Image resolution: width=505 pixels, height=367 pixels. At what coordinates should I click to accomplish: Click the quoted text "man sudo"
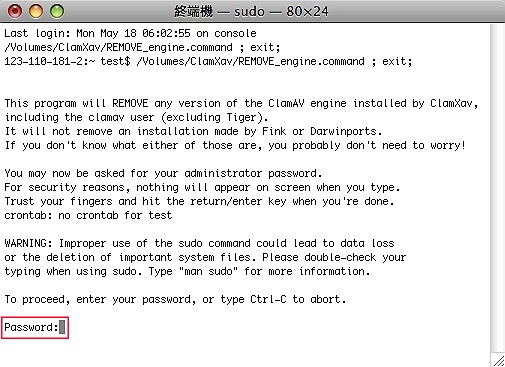click(x=208, y=271)
